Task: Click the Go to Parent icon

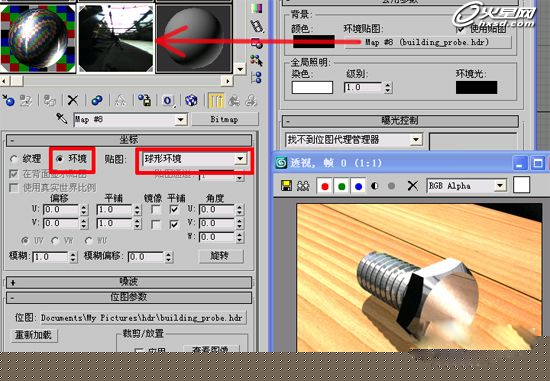Action: click(x=234, y=101)
